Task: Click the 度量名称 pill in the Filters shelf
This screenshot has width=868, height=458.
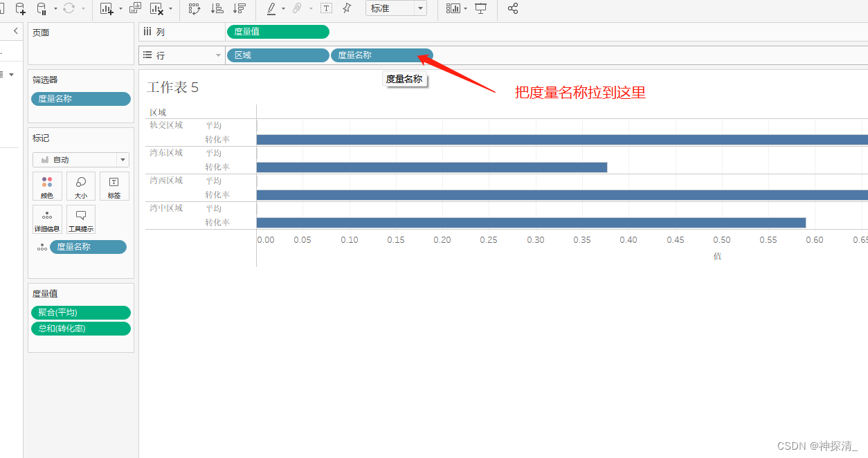Action: pos(80,98)
